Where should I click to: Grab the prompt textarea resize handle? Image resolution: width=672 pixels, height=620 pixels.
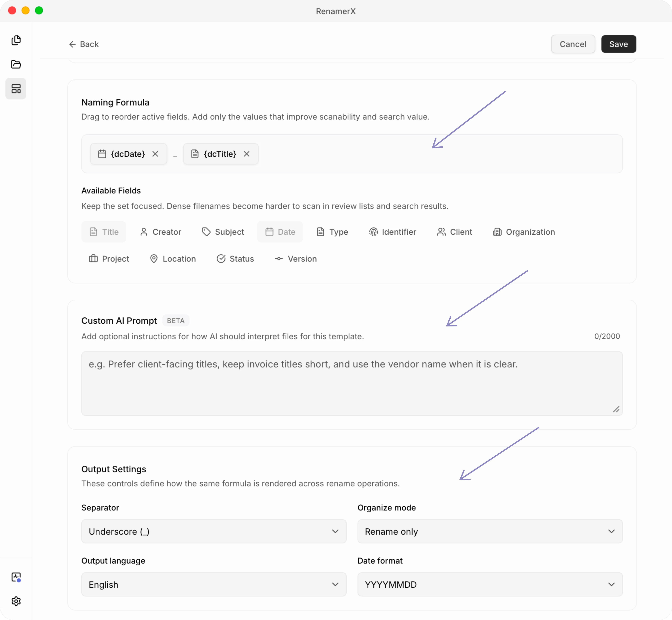[x=616, y=409]
